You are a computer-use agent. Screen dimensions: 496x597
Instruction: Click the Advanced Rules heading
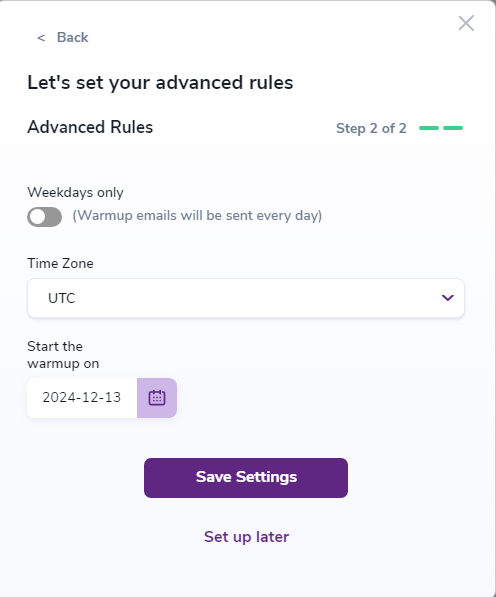pos(90,127)
